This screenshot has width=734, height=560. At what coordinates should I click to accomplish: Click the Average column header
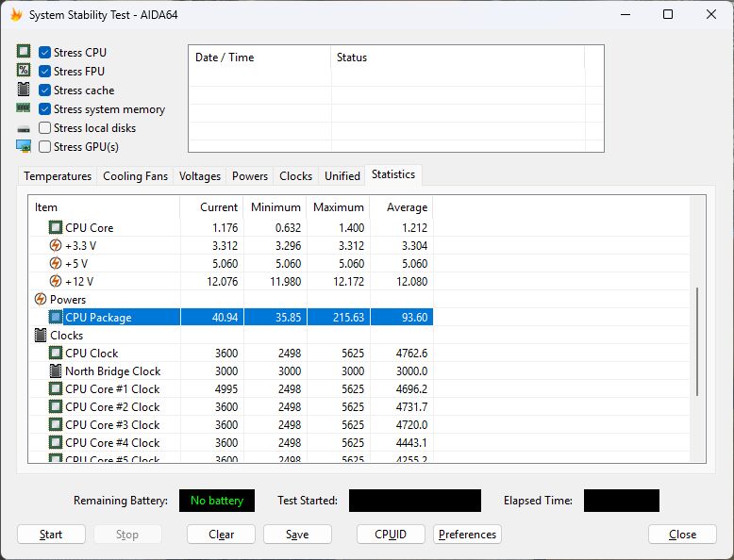pos(402,207)
